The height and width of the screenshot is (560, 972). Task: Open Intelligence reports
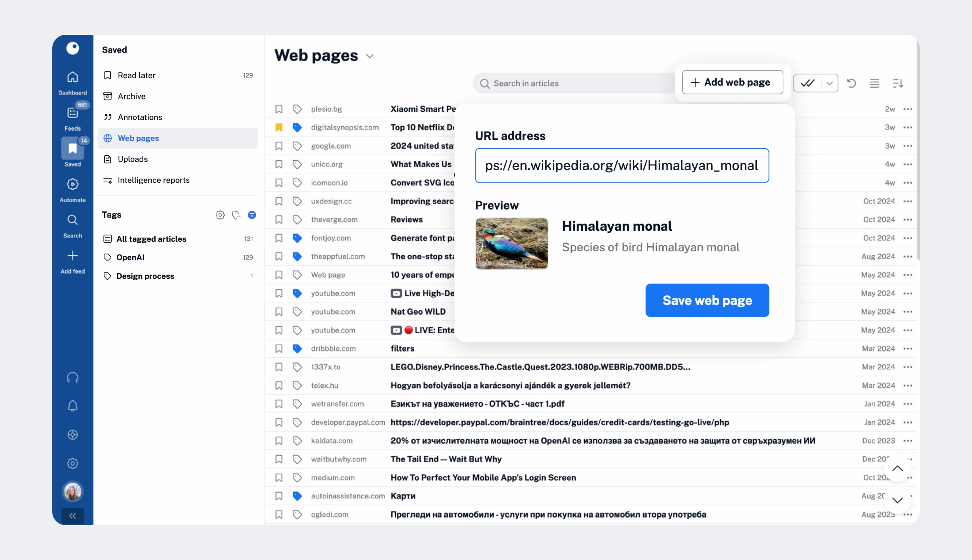pyautogui.click(x=178, y=180)
